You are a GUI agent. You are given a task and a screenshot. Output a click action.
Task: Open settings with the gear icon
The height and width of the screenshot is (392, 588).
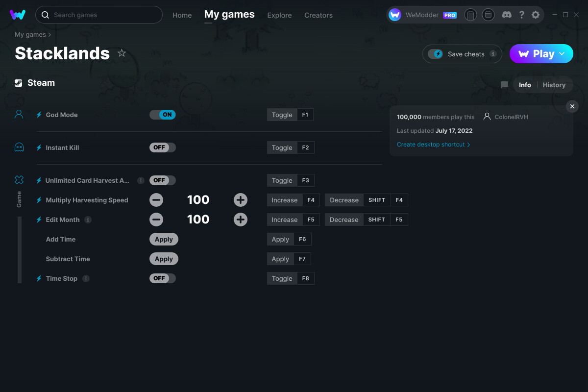click(x=536, y=15)
